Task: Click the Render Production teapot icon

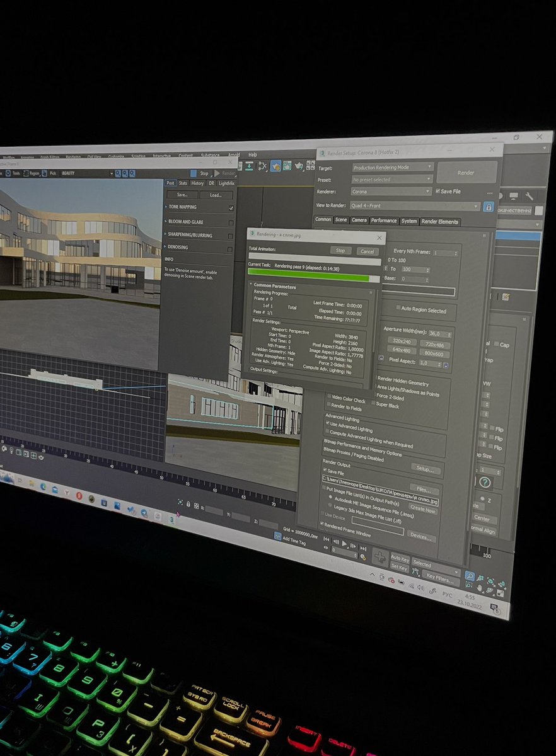Action: click(298, 166)
